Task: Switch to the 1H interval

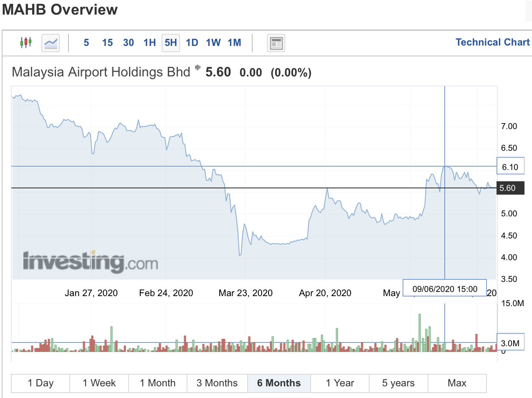Action: click(149, 43)
